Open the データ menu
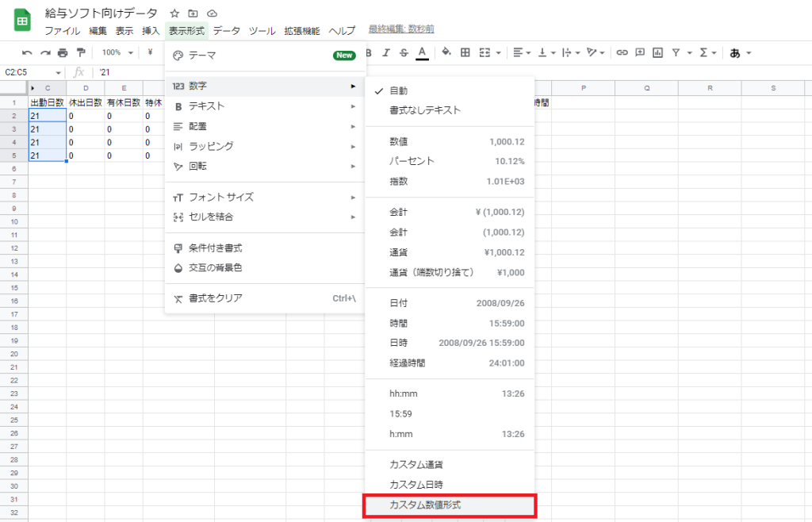 tap(226, 31)
